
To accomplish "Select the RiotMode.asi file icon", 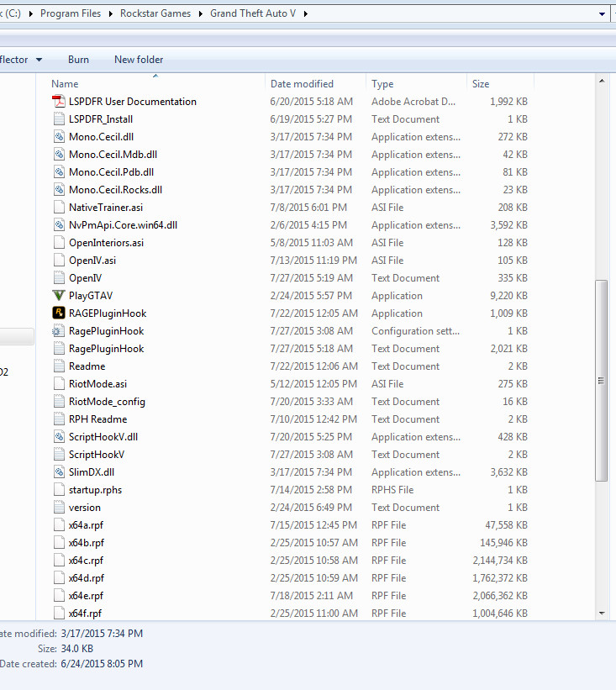I will [59, 384].
